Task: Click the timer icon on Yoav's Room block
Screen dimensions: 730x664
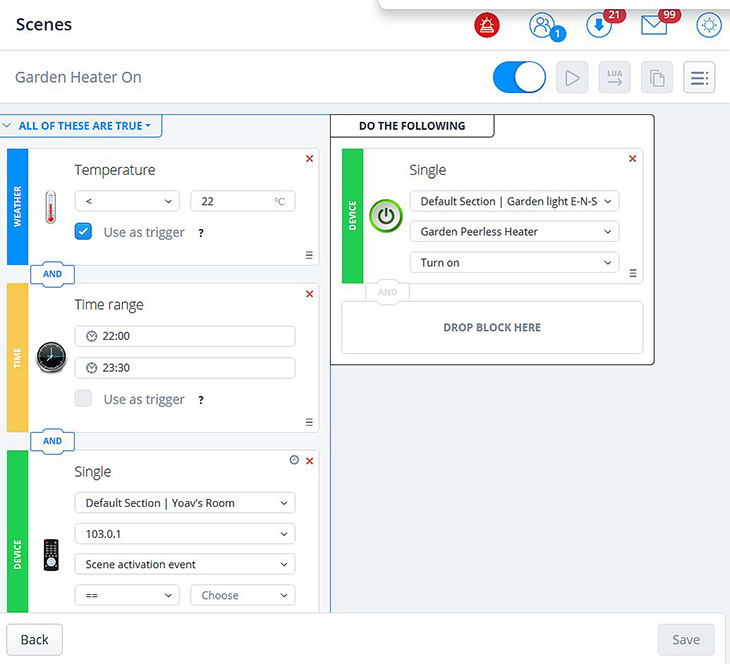Action: click(x=294, y=460)
